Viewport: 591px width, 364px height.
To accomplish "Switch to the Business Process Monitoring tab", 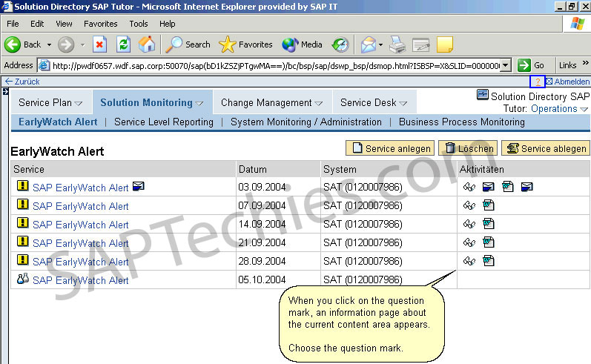I will click(x=462, y=122).
